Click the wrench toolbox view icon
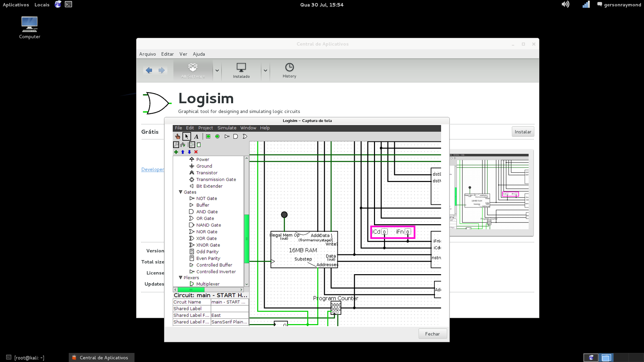 click(176, 145)
